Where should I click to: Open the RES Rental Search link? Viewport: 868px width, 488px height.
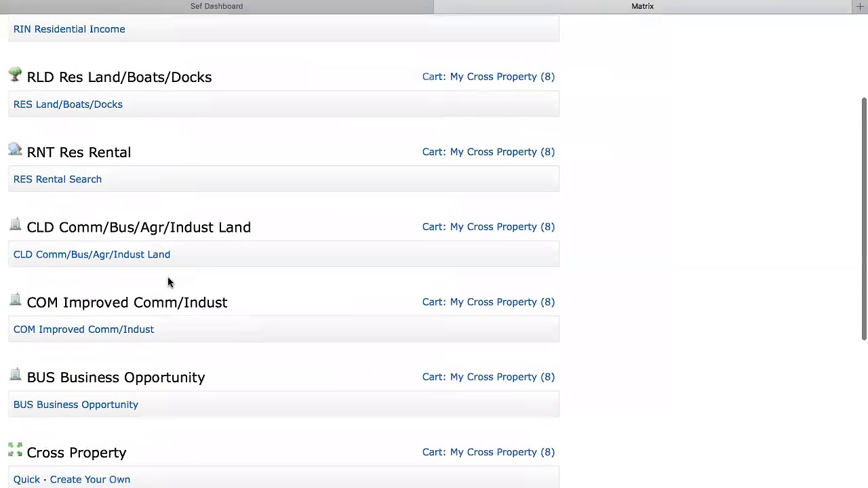[x=58, y=179]
